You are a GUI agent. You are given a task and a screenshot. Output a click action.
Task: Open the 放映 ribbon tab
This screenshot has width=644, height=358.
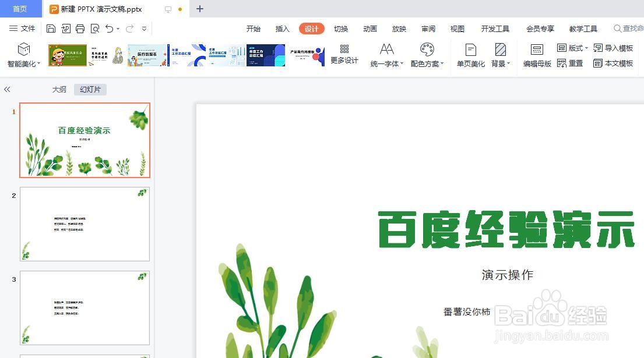[x=399, y=29]
